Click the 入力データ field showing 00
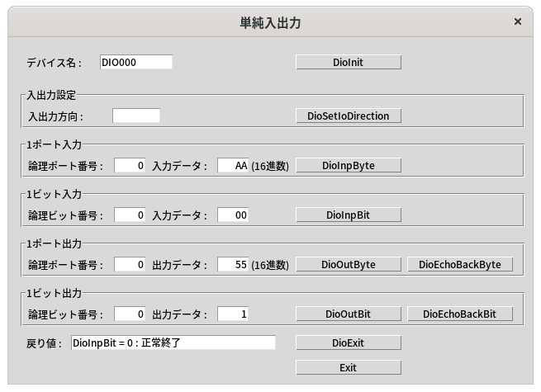Image resolution: width=541 pixels, height=392 pixels. pos(233,215)
